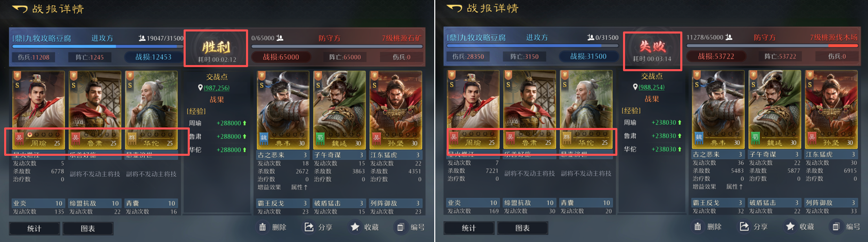The height and width of the screenshot is (242, 868).
Task: Click back arrow beside victory report's 战报详情
Action: pyautogui.click(x=20, y=9)
